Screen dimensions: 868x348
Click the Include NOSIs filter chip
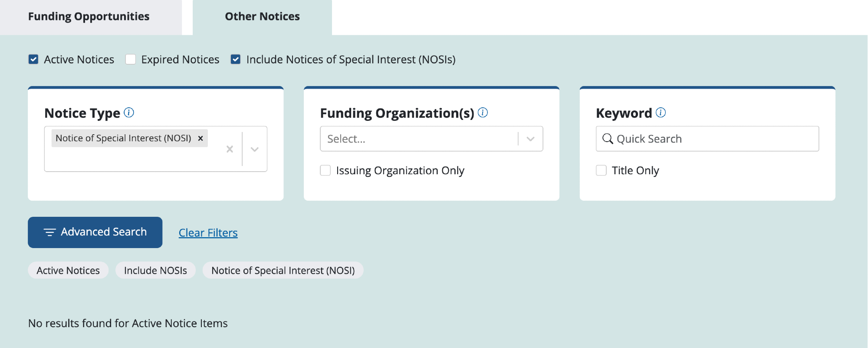coord(155,270)
